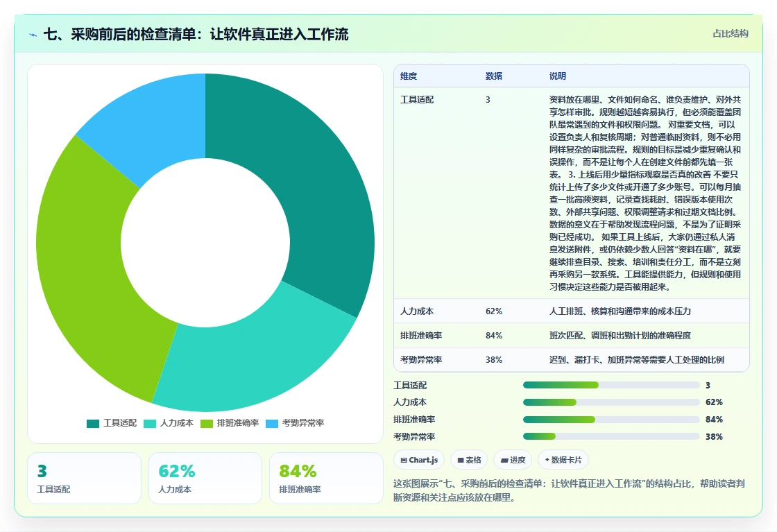Click the lightning icon beside the title
777x532 pixels.
click(33, 35)
